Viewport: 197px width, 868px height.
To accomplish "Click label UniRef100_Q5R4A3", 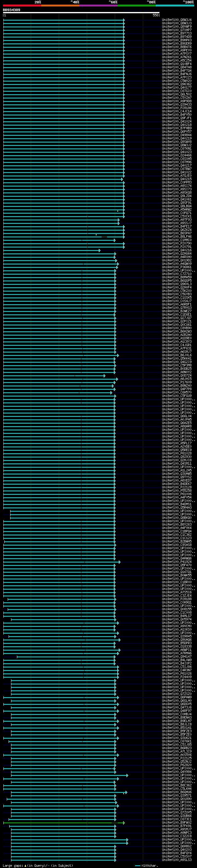I will (177, 507).
